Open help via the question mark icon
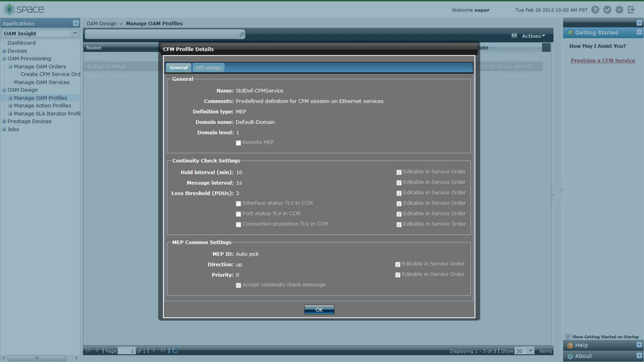Viewport: 644px width, 362px height. point(596,10)
